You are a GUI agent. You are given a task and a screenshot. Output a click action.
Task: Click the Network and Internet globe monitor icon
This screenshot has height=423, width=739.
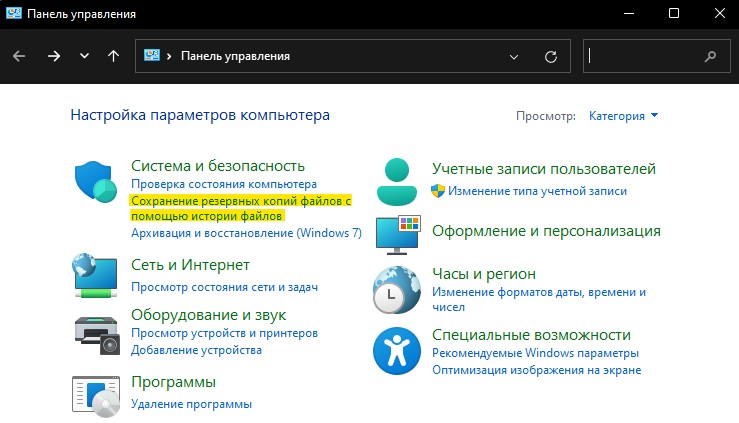click(95, 275)
